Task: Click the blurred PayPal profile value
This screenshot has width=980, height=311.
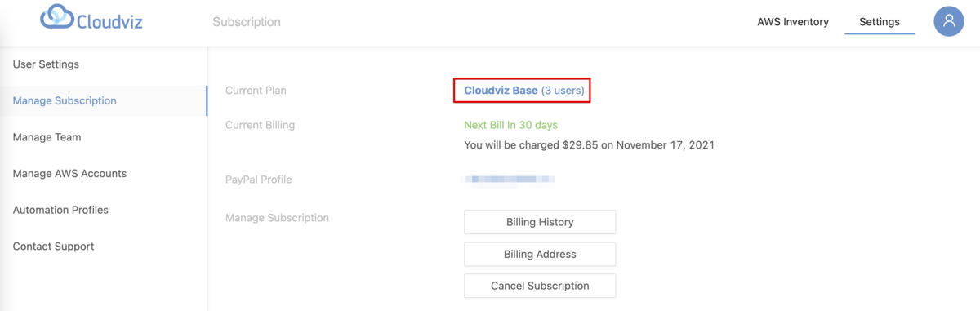Action: pos(510,179)
